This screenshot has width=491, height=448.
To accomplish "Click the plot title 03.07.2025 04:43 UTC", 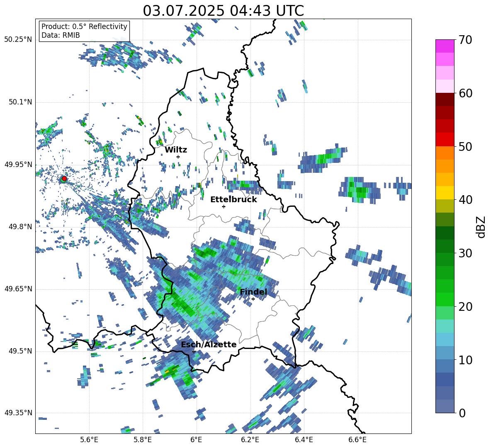I will click(x=223, y=11).
